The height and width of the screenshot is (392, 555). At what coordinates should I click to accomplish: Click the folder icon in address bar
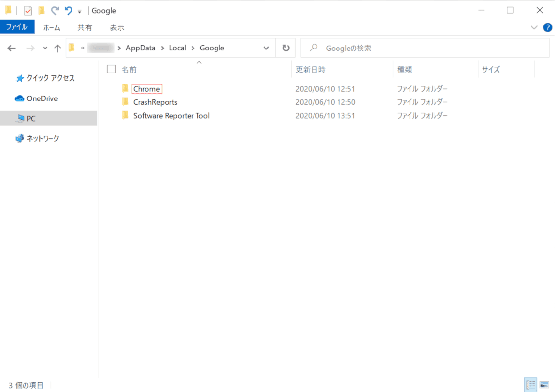point(72,48)
